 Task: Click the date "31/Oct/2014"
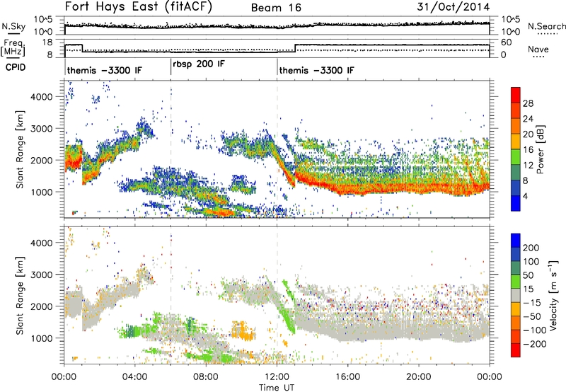coord(454,6)
